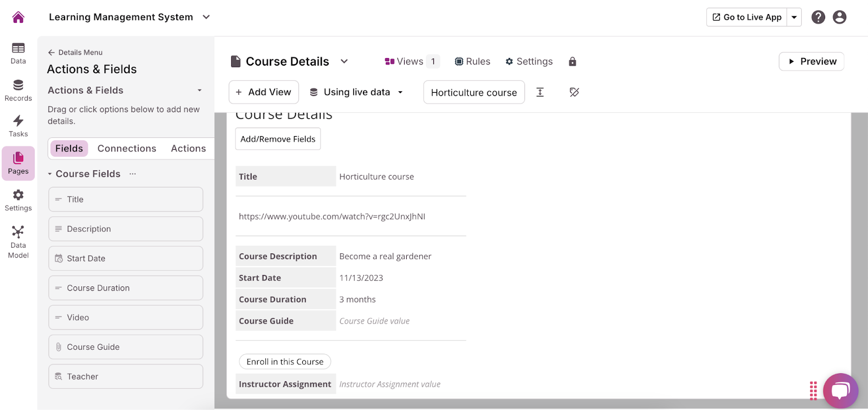Go to Tasks in the sidebar
This screenshot has width=868, height=410.
[18, 126]
